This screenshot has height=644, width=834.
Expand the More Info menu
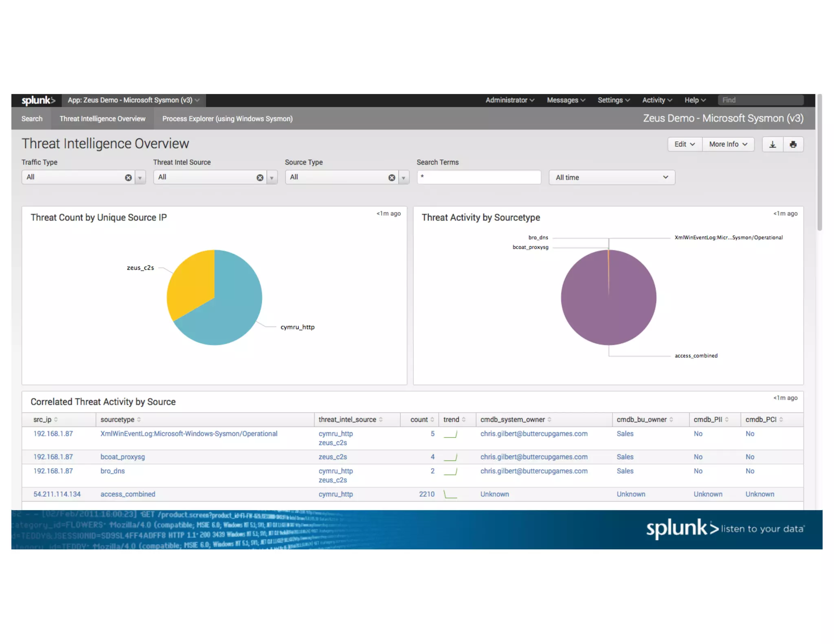(728, 145)
